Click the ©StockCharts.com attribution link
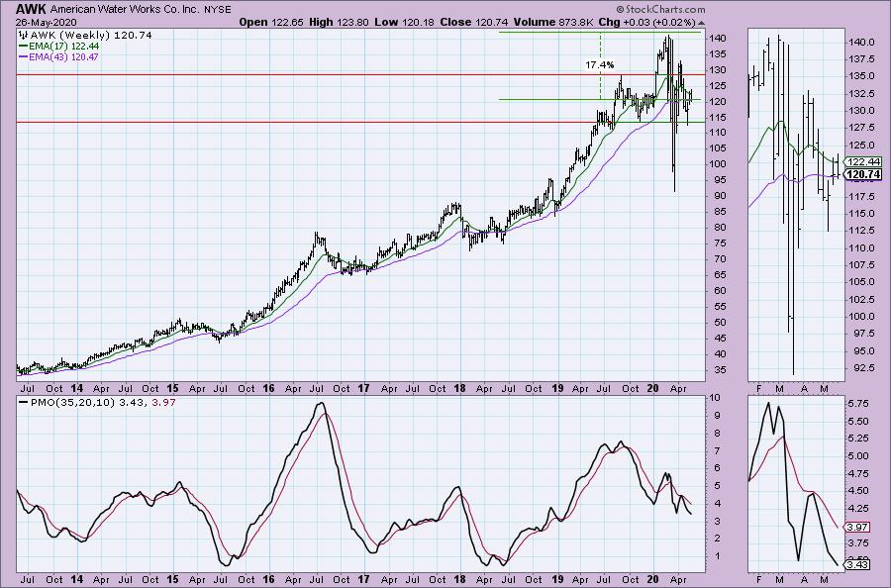This screenshot has width=891, height=588. [661, 9]
